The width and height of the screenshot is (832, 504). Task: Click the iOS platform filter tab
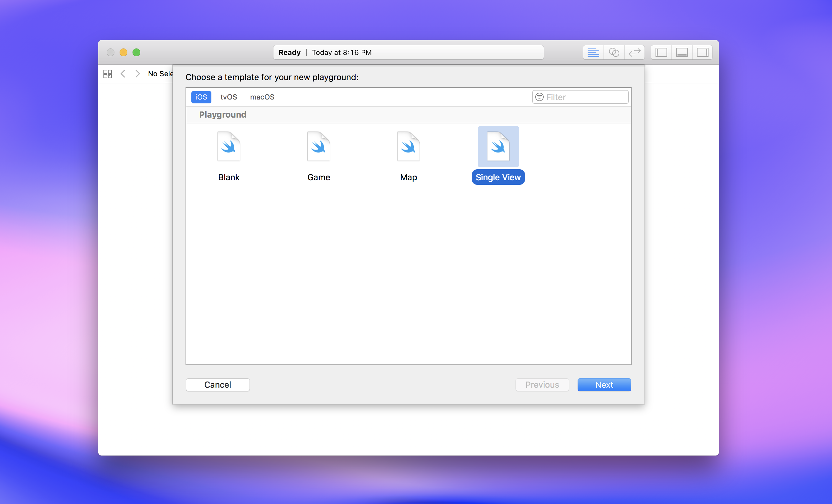click(x=200, y=96)
